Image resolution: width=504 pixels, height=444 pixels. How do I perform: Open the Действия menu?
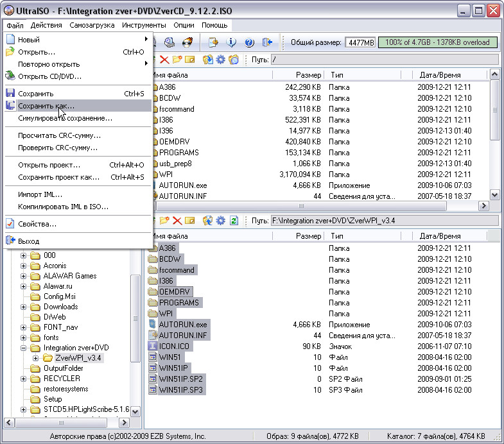click(46, 25)
